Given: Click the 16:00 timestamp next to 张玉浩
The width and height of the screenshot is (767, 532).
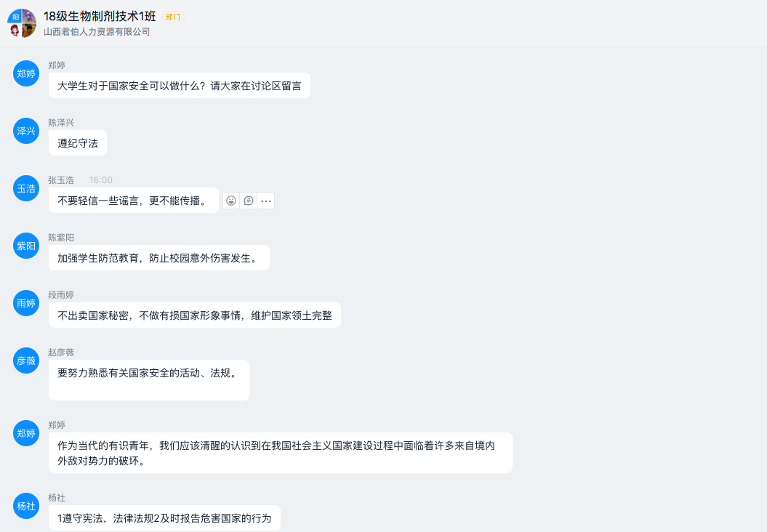Looking at the screenshot, I should [101, 180].
